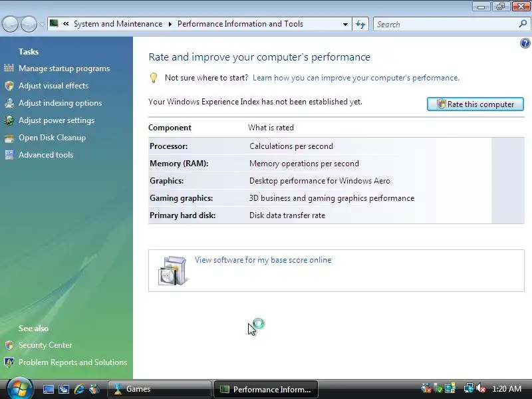532x399 pixels.
Task: Click the Graphics row label
Action: [x=167, y=181]
